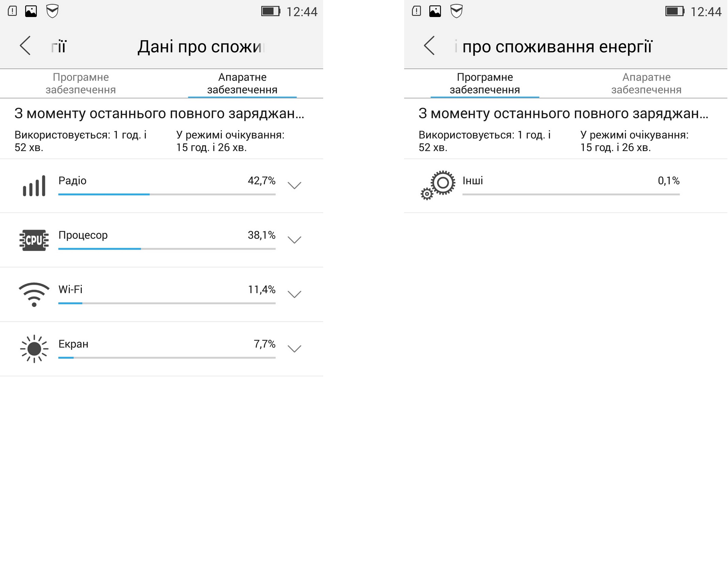Expand the Wi-Fi 11,4% entry

pos(294,294)
